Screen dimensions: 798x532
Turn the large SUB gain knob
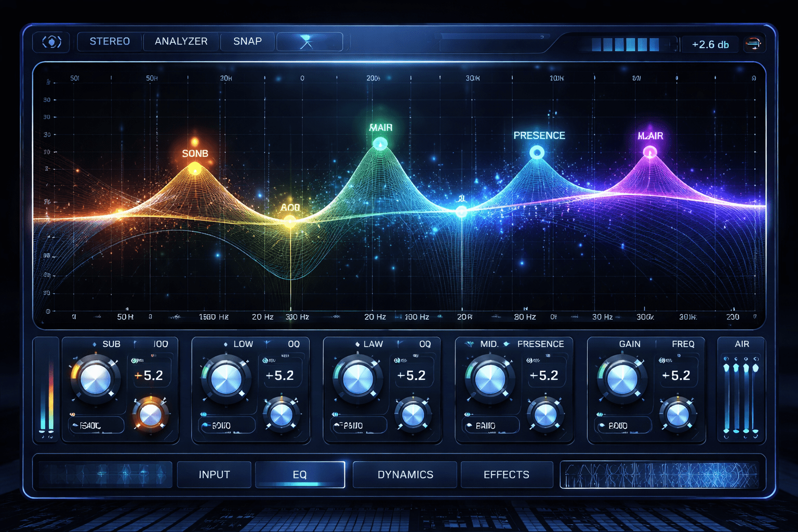point(96,380)
